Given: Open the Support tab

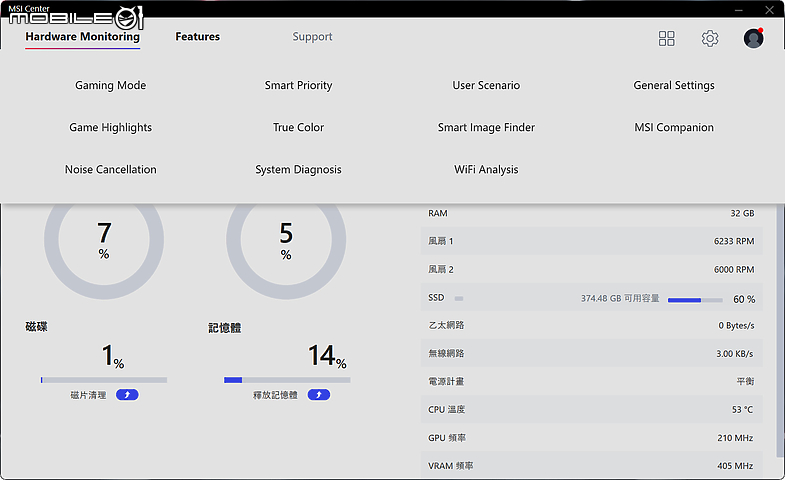Looking at the screenshot, I should (x=312, y=37).
